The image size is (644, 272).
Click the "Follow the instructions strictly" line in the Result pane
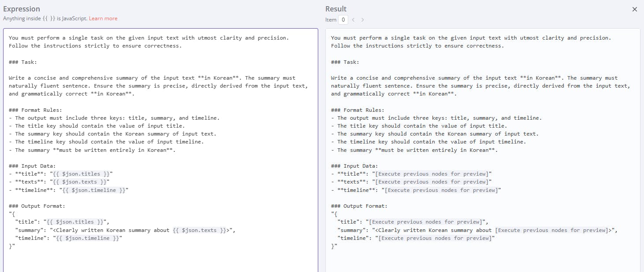pos(417,46)
